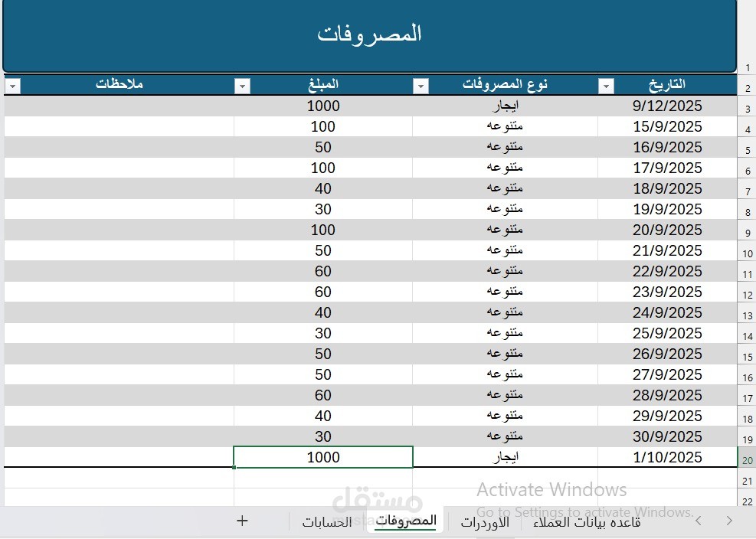Select the نوع المصروفات header cell
The width and height of the screenshot is (756, 539).
505,85
